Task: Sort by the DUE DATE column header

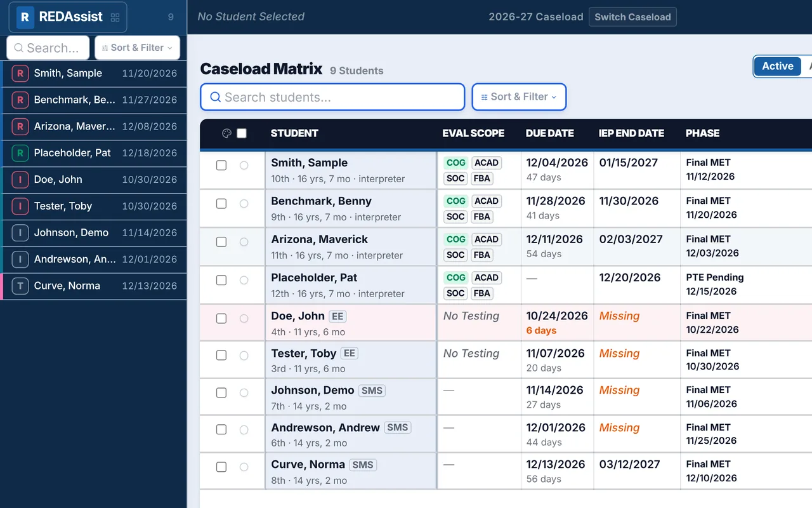Action: pos(550,133)
